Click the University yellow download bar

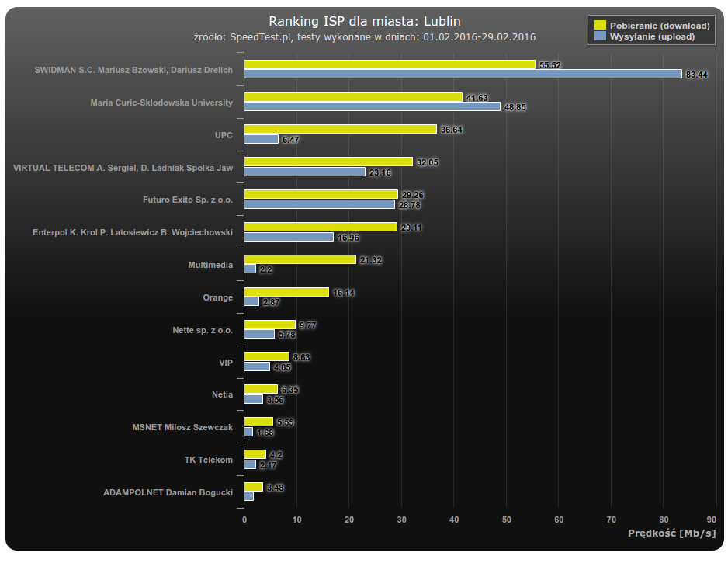click(353, 97)
